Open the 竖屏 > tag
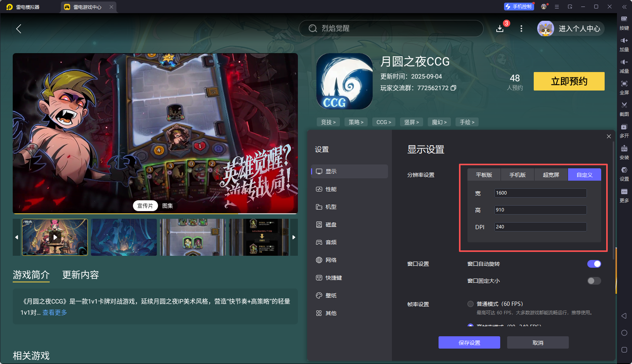The width and height of the screenshot is (632, 364). click(412, 122)
